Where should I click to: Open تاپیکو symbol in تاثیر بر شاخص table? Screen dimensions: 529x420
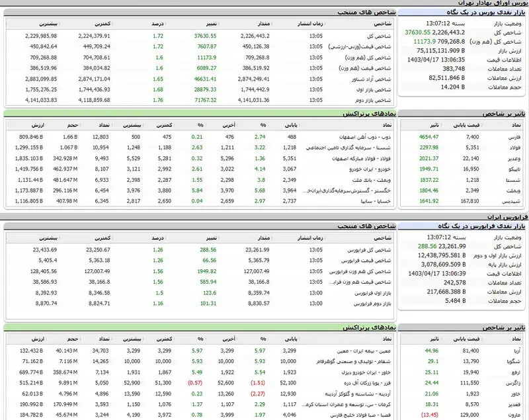pyautogui.click(x=513, y=169)
